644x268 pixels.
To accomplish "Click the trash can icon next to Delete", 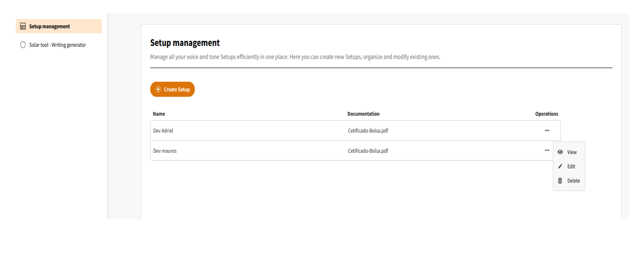I will click(560, 181).
